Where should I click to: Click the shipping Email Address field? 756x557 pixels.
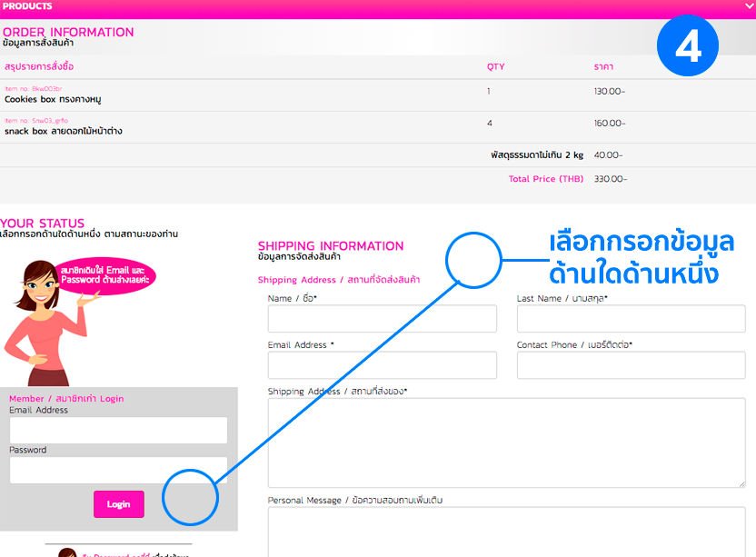click(x=382, y=365)
